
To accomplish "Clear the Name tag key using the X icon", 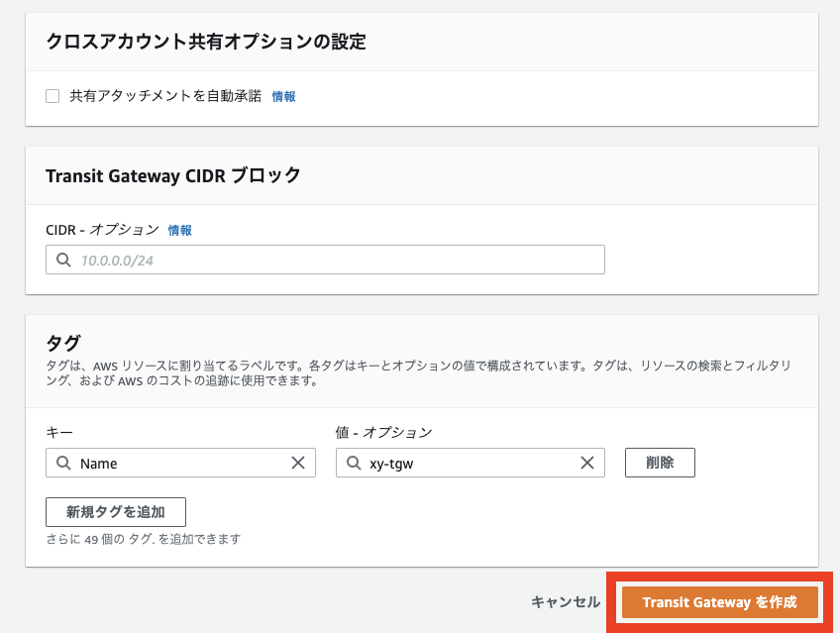I will pos(298,463).
